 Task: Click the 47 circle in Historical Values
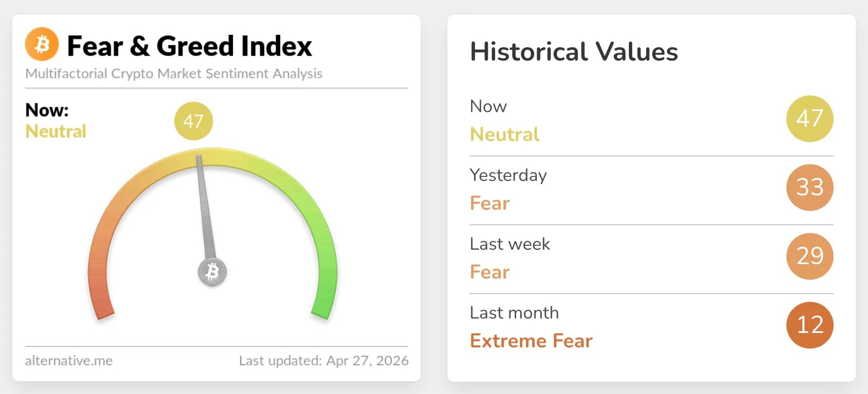(x=810, y=119)
